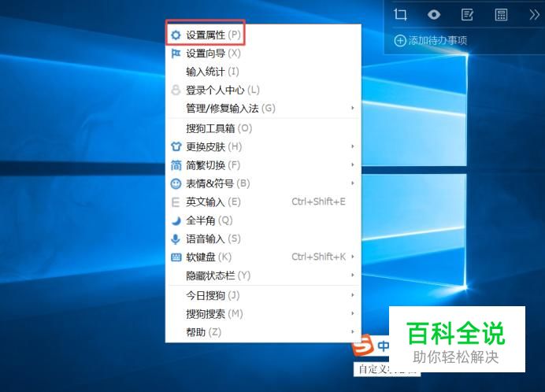This screenshot has height=392, width=545.
Task: Click the smiley icon beside 表情&符号
Action: coord(176,183)
